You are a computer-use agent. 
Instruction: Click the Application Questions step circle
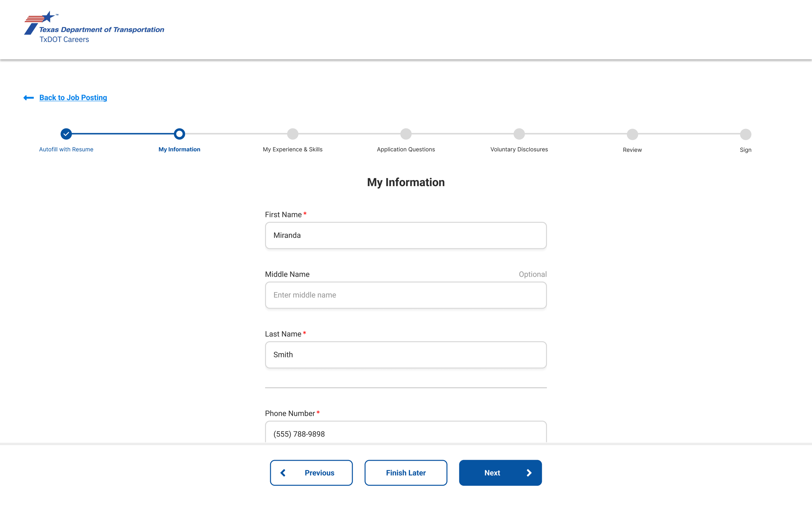405,134
